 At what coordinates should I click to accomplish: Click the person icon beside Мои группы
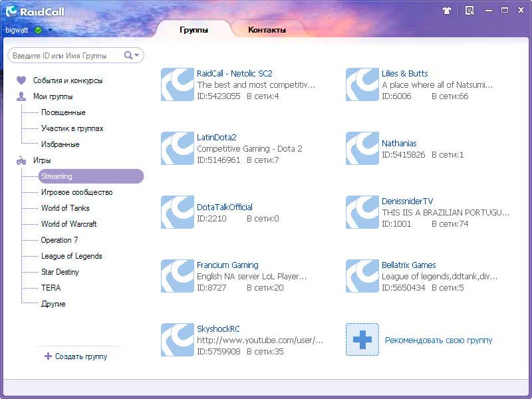(21, 96)
